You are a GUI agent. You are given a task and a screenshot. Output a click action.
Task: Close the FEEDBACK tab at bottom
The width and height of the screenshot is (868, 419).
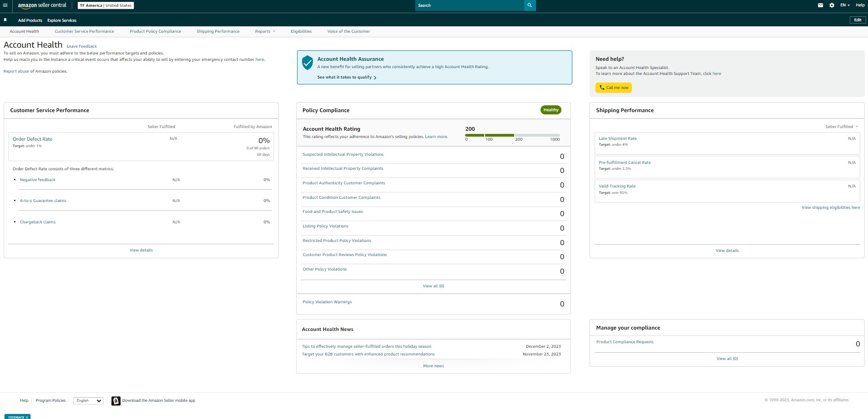pos(27,417)
